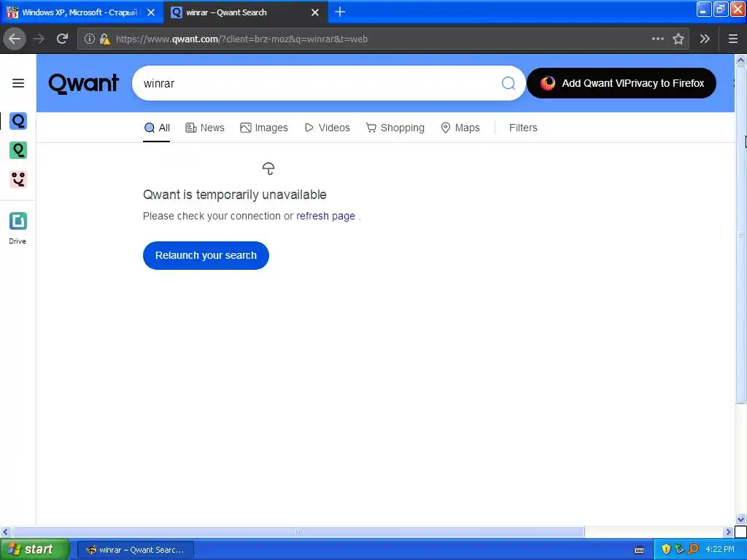
Task: Click winrar – Qwant Search taskbar button
Action: [135, 550]
